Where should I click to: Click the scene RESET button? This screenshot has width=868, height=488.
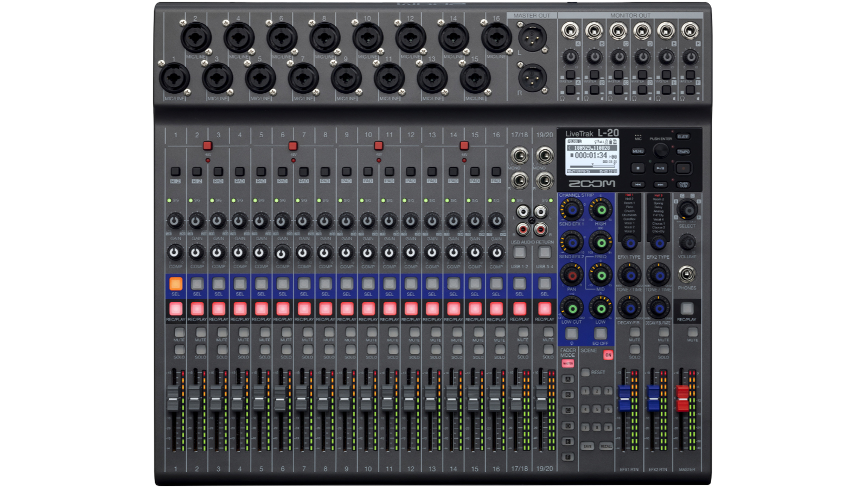(x=585, y=373)
